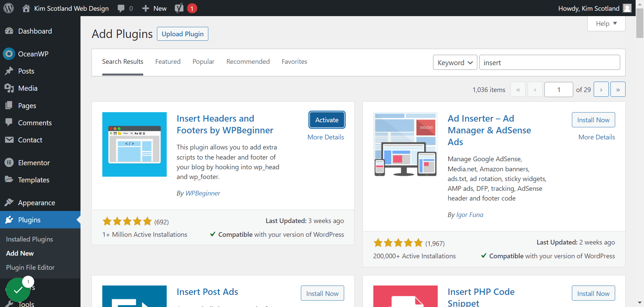The height and width of the screenshot is (307, 644).
Task: Open the comments bubble icon in admin bar
Action: tap(121, 8)
